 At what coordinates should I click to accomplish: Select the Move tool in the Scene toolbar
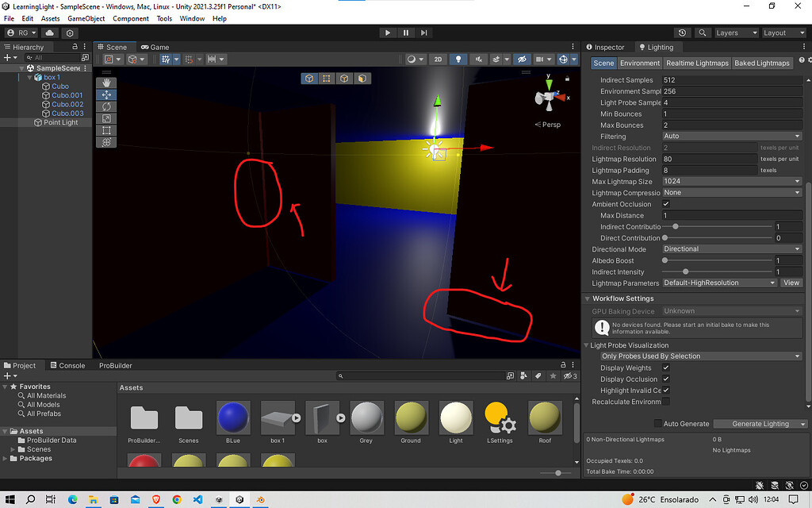[x=107, y=94]
